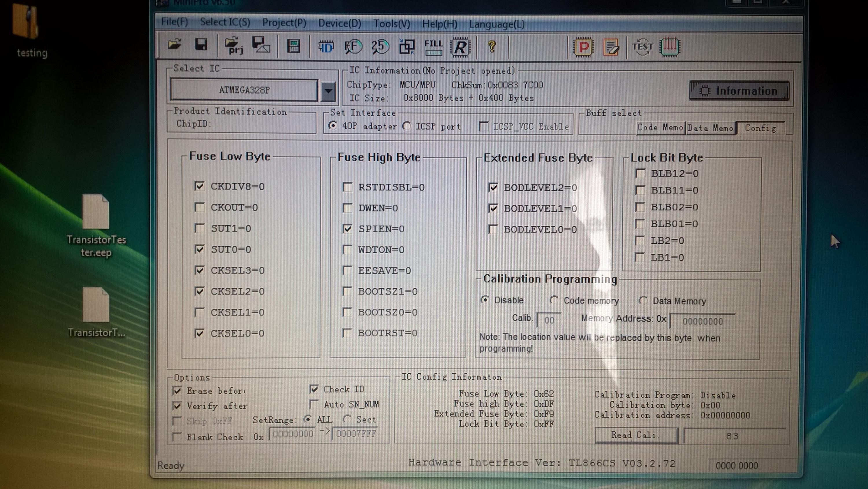
Task: Open the Select IC(S) menu
Action: 225,22
